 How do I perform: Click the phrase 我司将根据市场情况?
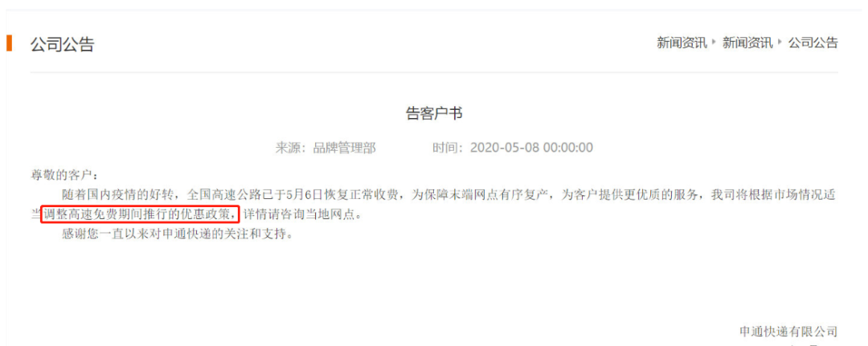click(766, 194)
